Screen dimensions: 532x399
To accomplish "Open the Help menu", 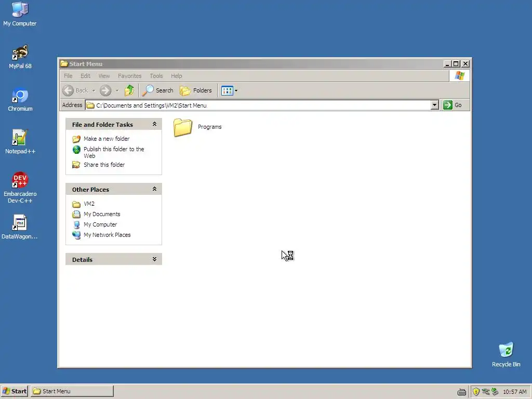I will (177, 76).
